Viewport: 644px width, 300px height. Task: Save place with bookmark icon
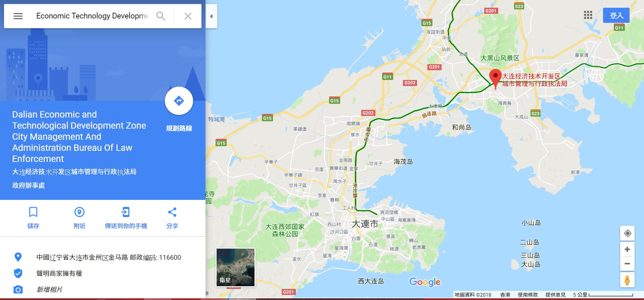point(33,218)
